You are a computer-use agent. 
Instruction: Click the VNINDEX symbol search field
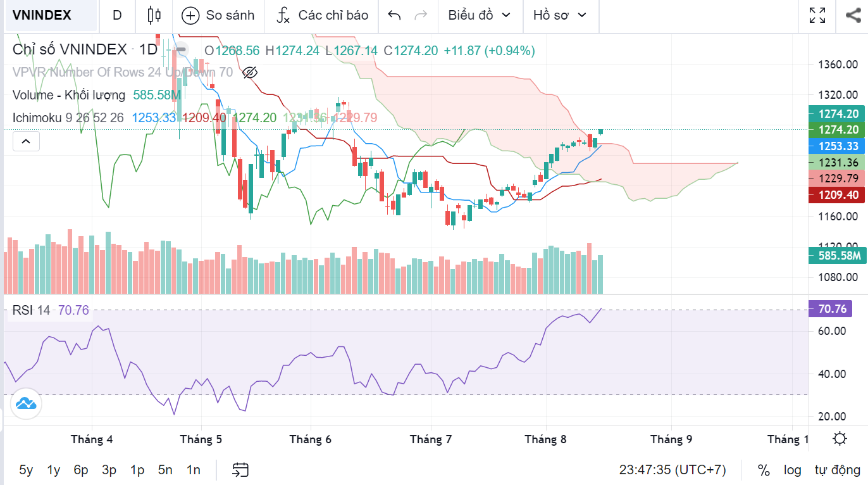pos(51,16)
